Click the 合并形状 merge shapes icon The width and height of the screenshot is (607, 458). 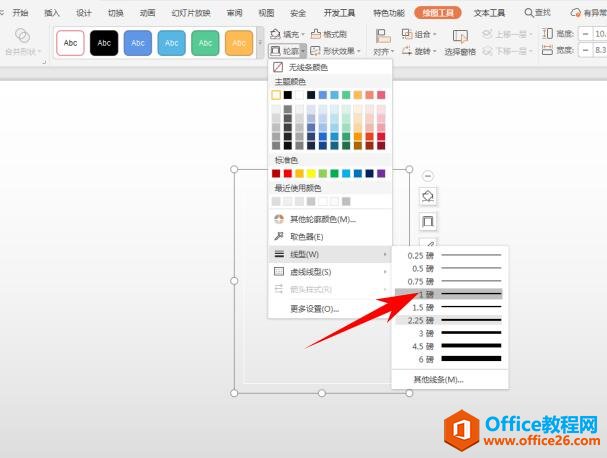[22, 36]
